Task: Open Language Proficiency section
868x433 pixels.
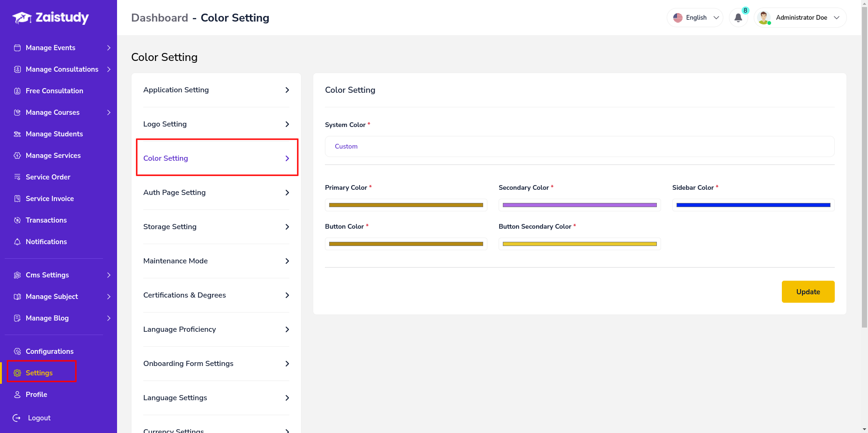Action: point(216,329)
